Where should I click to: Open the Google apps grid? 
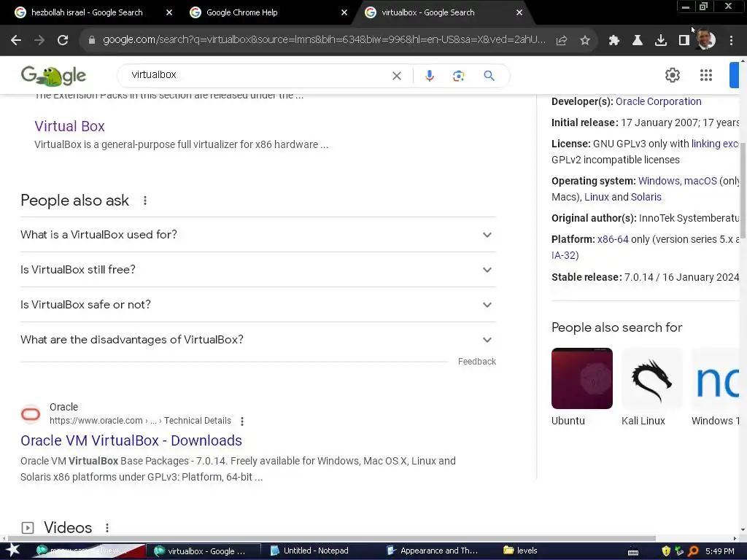[x=706, y=75]
